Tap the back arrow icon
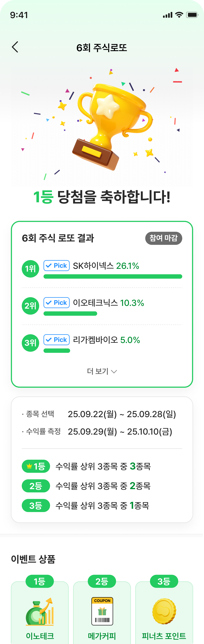Image resolution: width=204 pixels, height=644 pixels. (15, 47)
